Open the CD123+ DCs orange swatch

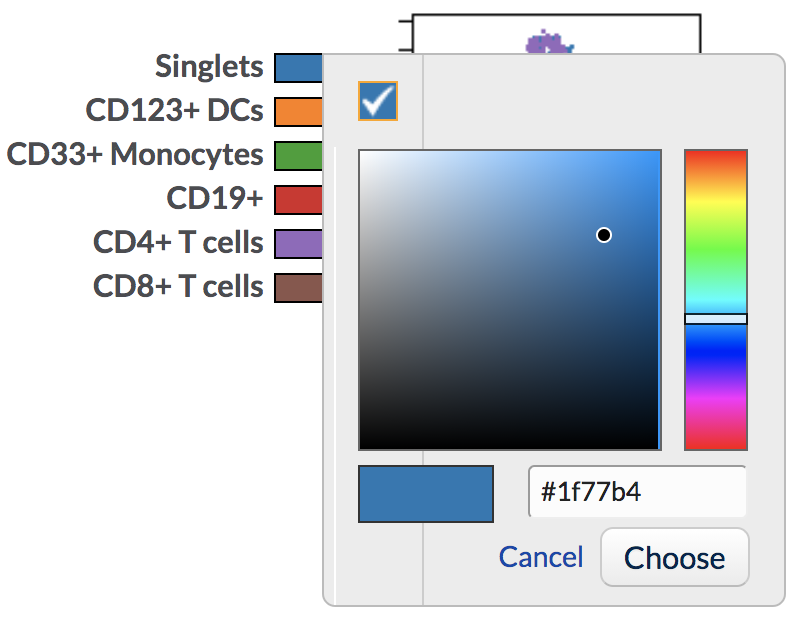tap(298, 111)
